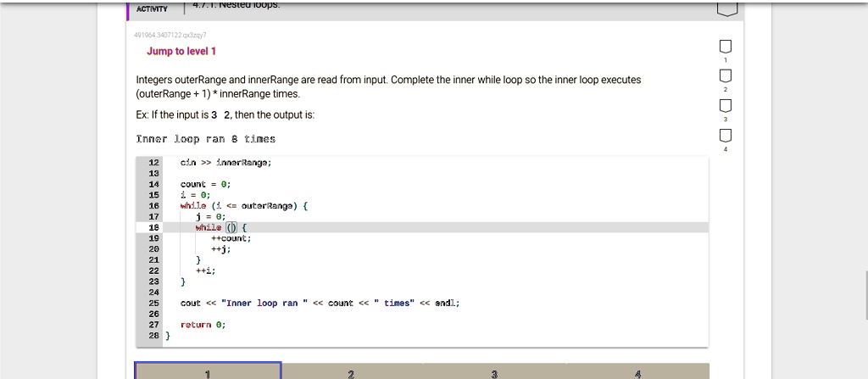The width and height of the screenshot is (868, 379).
Task: Click line number 18 in the gutter
Action: coord(153,227)
